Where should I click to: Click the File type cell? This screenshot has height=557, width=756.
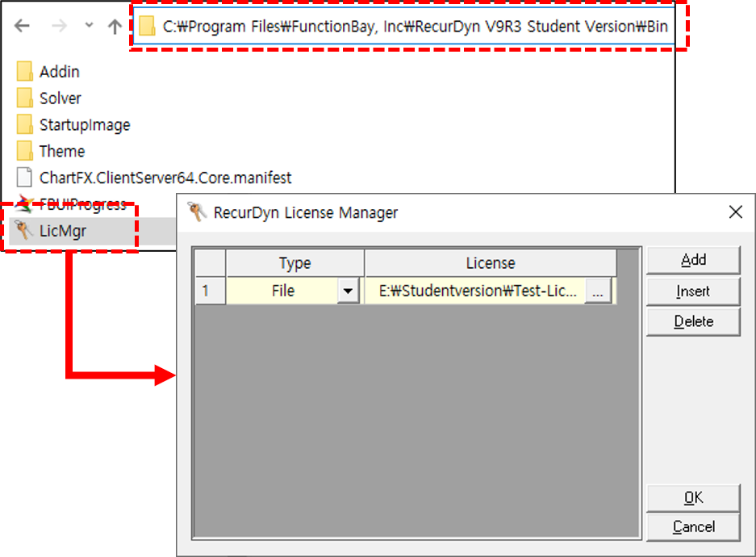tap(282, 291)
